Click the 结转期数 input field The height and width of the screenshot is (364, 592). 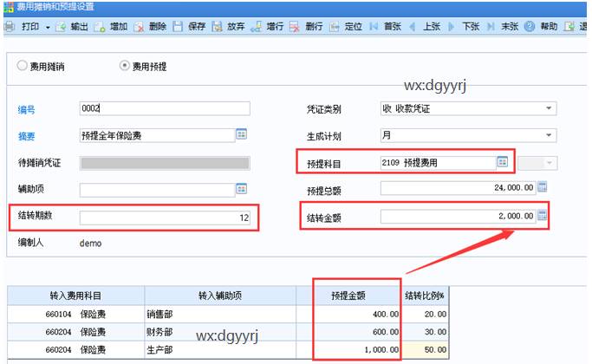(165, 218)
